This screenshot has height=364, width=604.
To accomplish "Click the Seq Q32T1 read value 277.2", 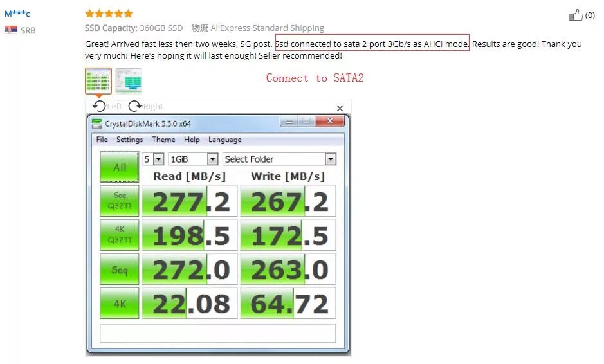I will coord(190,201).
